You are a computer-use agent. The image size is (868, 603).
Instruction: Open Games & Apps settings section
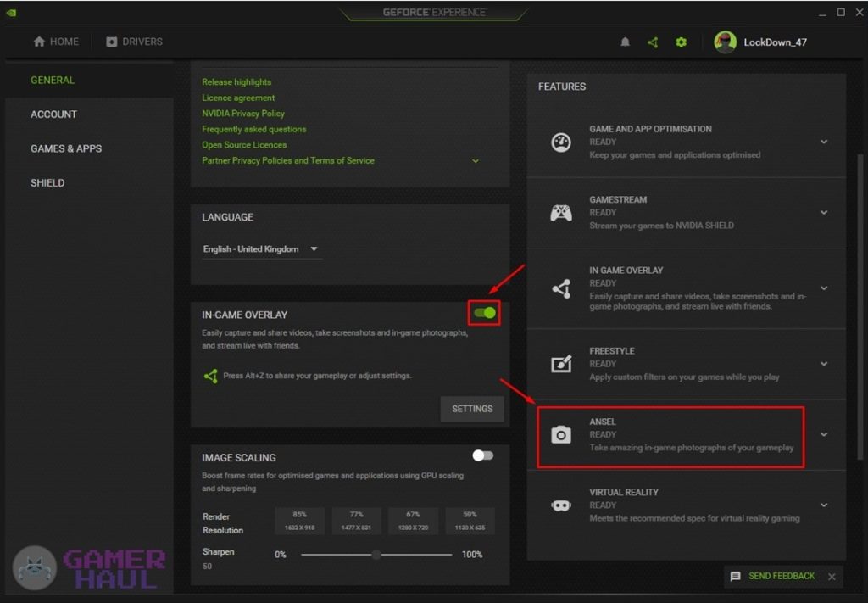pos(66,149)
